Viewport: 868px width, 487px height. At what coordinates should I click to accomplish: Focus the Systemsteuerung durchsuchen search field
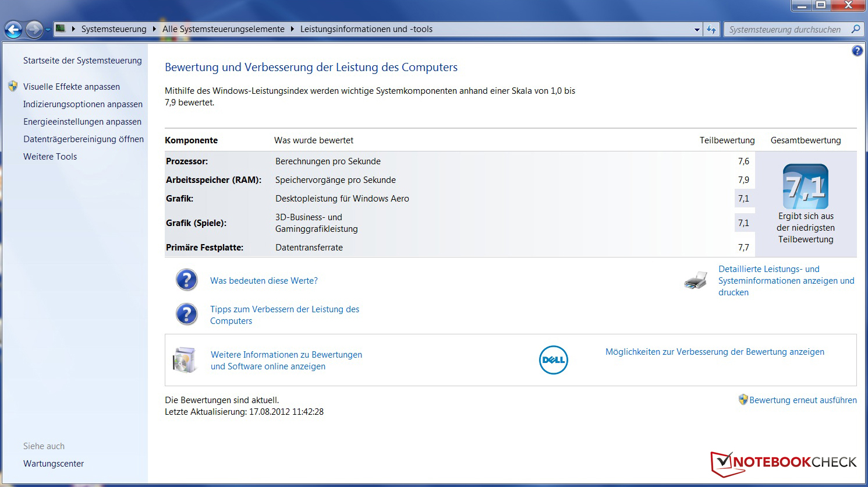click(785, 29)
